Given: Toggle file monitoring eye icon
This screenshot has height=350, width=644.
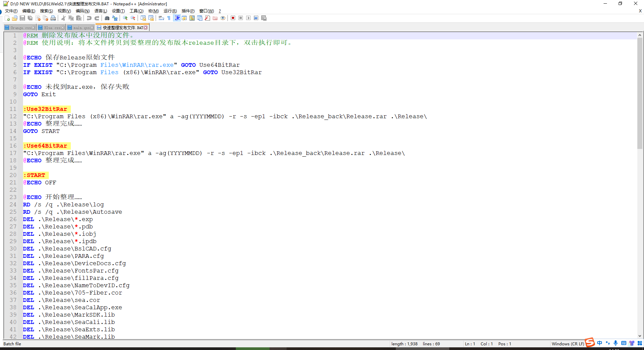Looking at the screenshot, I should coord(222,18).
